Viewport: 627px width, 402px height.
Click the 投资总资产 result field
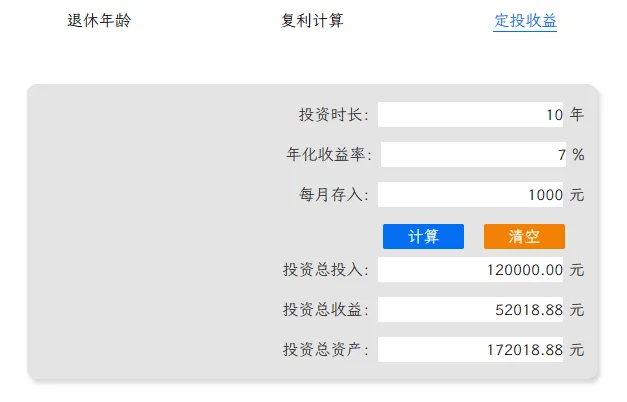(x=470, y=350)
